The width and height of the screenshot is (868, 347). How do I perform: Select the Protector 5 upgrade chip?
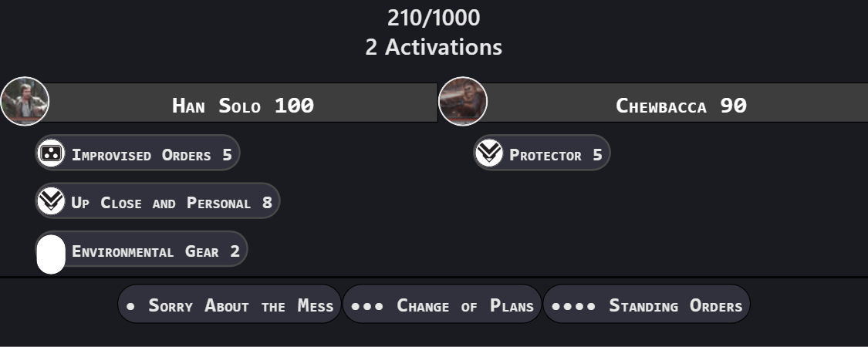[542, 153]
